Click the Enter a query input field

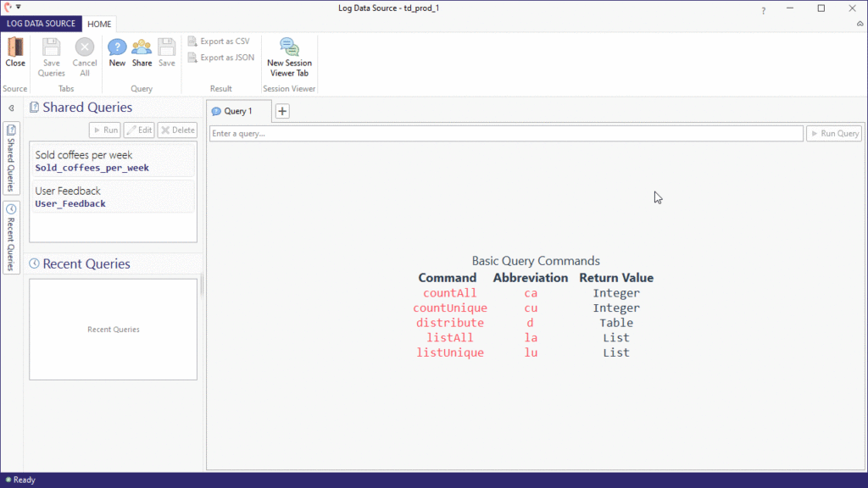coord(506,134)
